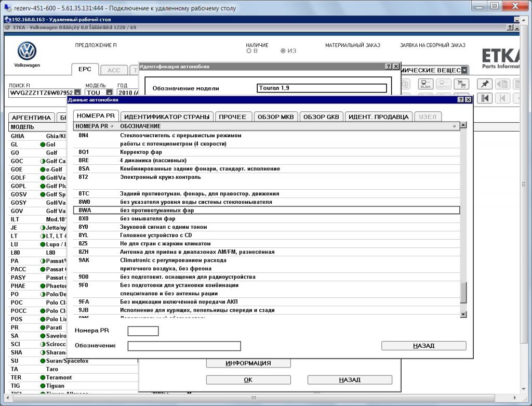
Task: Click the horizontal scrollbar right arrow
Action: click(x=515, y=397)
